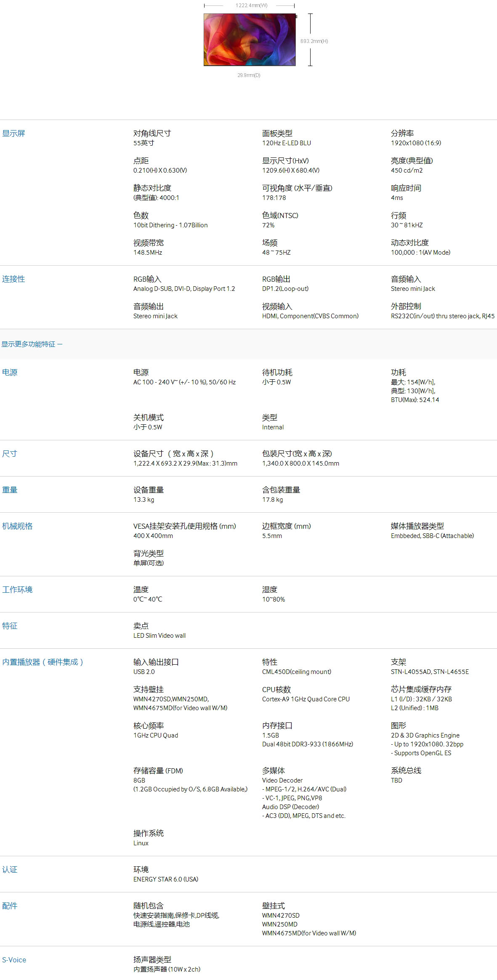This screenshot has width=497, height=980.
Task: Select the S-Voice section heading
Action: click(14, 960)
